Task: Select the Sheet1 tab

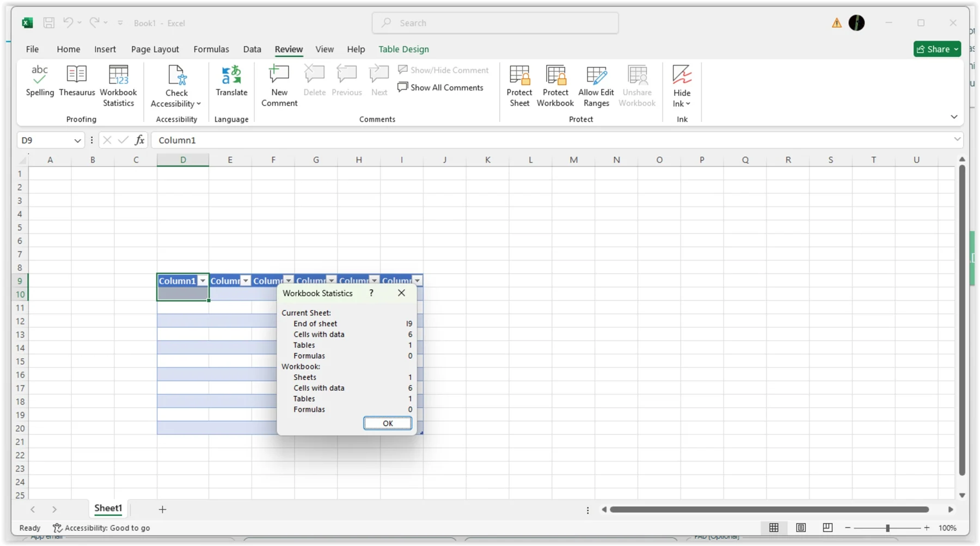Action: [108, 508]
